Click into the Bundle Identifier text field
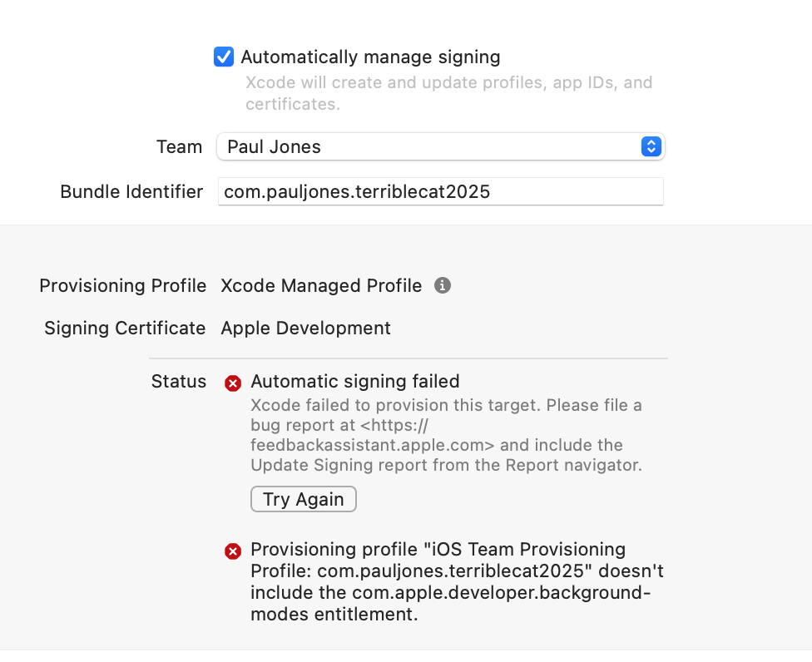 tap(440, 192)
